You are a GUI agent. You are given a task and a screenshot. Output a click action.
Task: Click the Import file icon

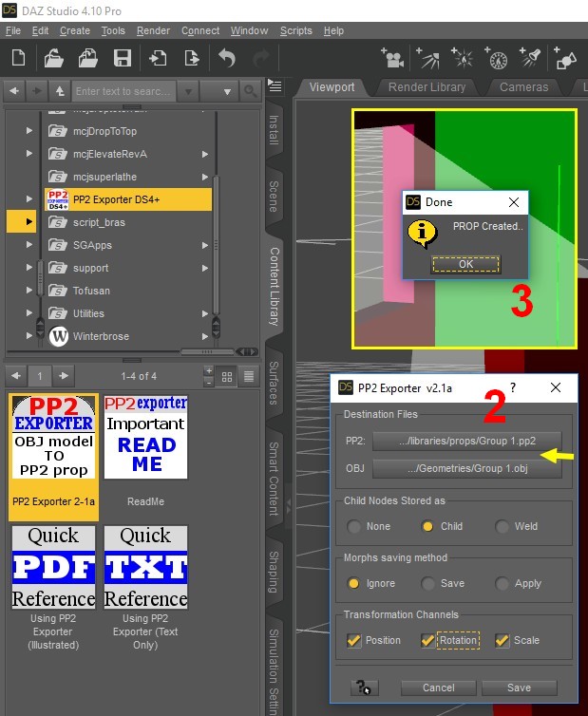(158, 59)
